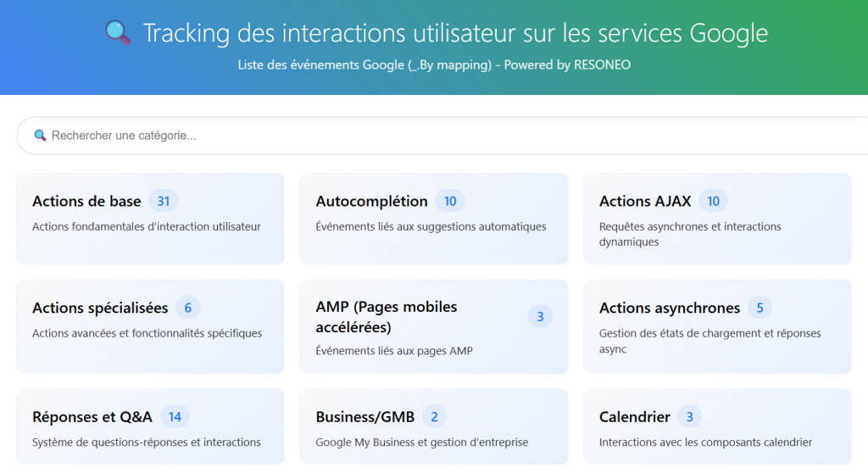Image resolution: width=868 pixels, height=473 pixels.
Task: Open the 'Actions spécialisées' category card
Action: click(x=151, y=326)
